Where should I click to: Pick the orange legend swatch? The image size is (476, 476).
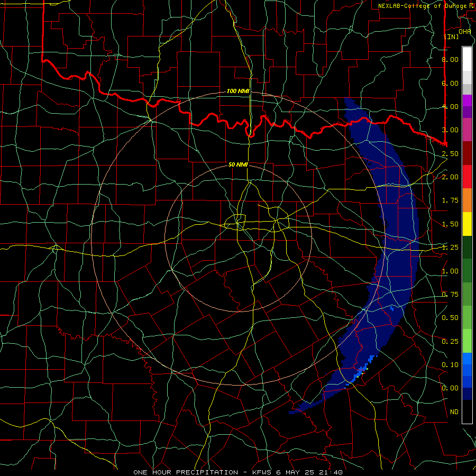467,200
